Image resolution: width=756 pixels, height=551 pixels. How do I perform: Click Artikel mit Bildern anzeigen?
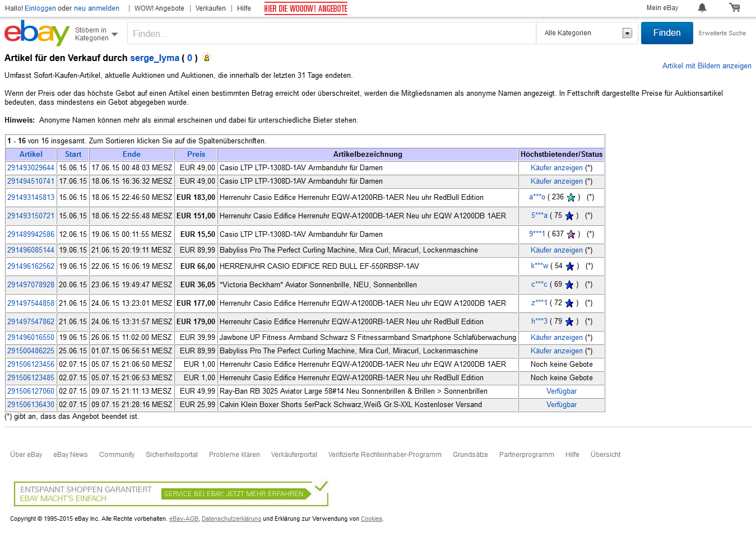[707, 66]
